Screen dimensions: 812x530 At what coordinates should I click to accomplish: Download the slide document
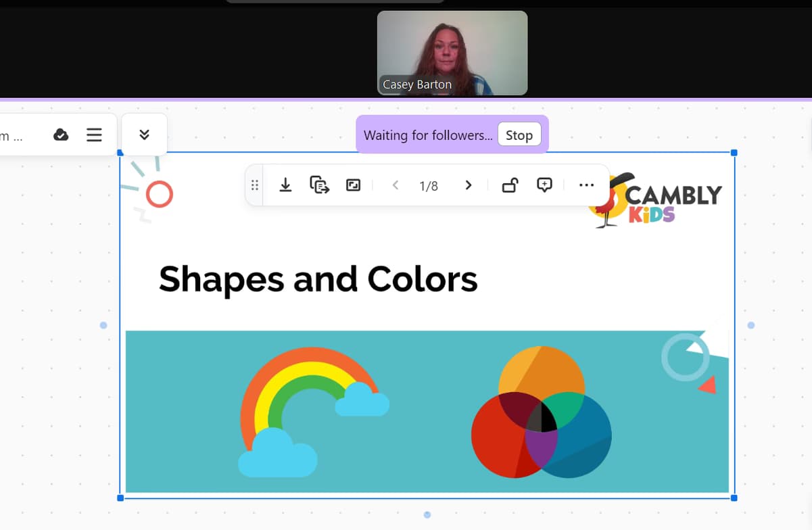pyautogui.click(x=285, y=185)
